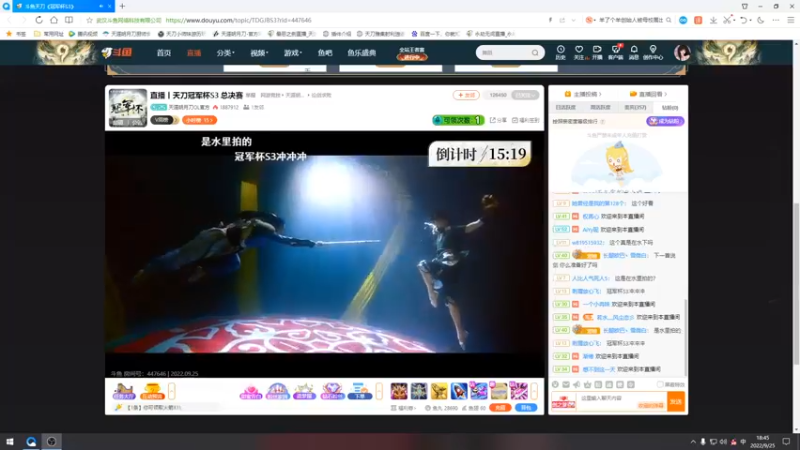This screenshot has height=450, width=800.
Task: Click the orange follow button beside the stream title
Action: point(466,95)
